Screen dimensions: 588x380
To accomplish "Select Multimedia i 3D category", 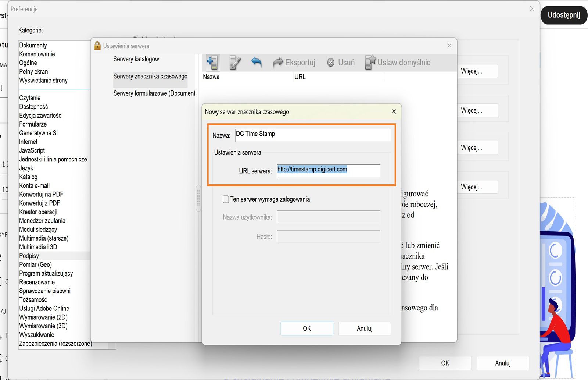I will coord(38,247).
